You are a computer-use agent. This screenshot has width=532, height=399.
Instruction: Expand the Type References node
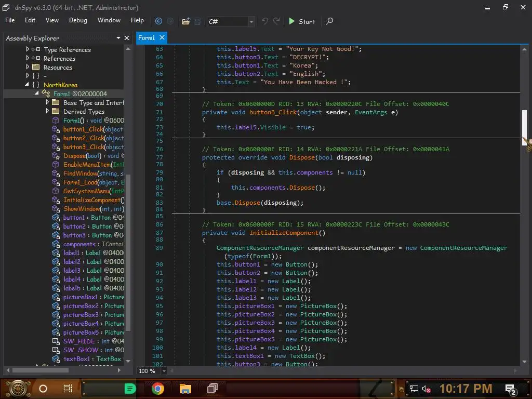[28, 50]
